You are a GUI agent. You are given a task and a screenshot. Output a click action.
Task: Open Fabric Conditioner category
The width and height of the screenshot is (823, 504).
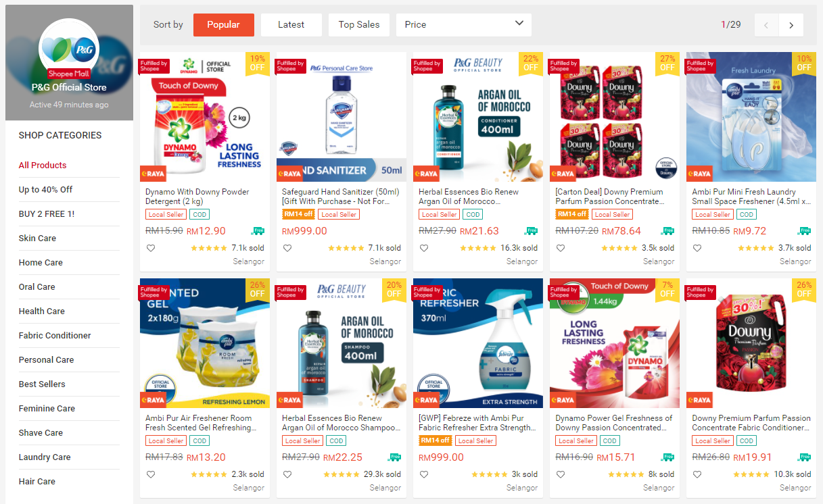click(x=55, y=336)
